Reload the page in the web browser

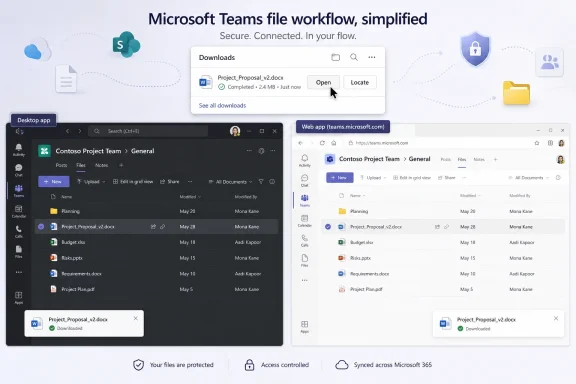322,143
